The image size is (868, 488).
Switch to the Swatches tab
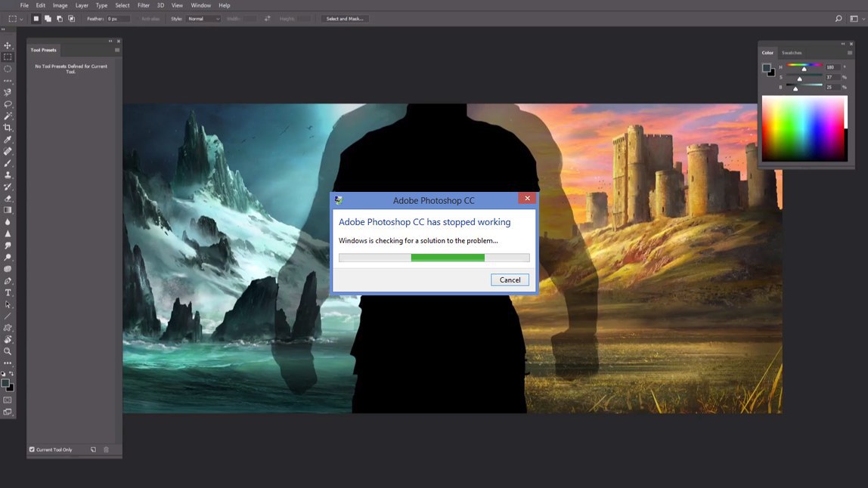tap(792, 53)
